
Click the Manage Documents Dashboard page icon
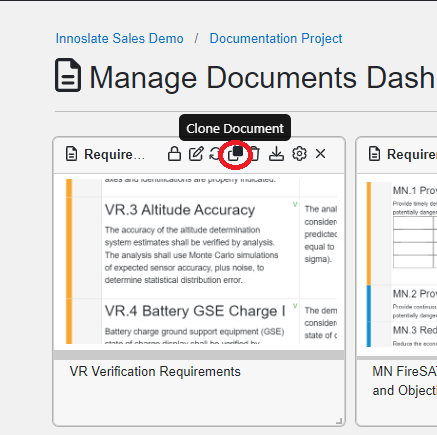click(x=68, y=75)
